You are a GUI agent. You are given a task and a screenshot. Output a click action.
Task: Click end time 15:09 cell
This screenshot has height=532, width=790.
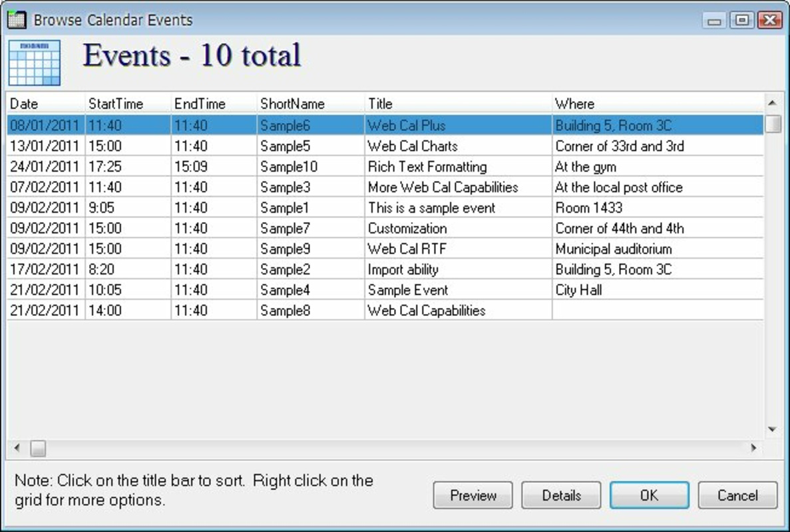[214, 167]
